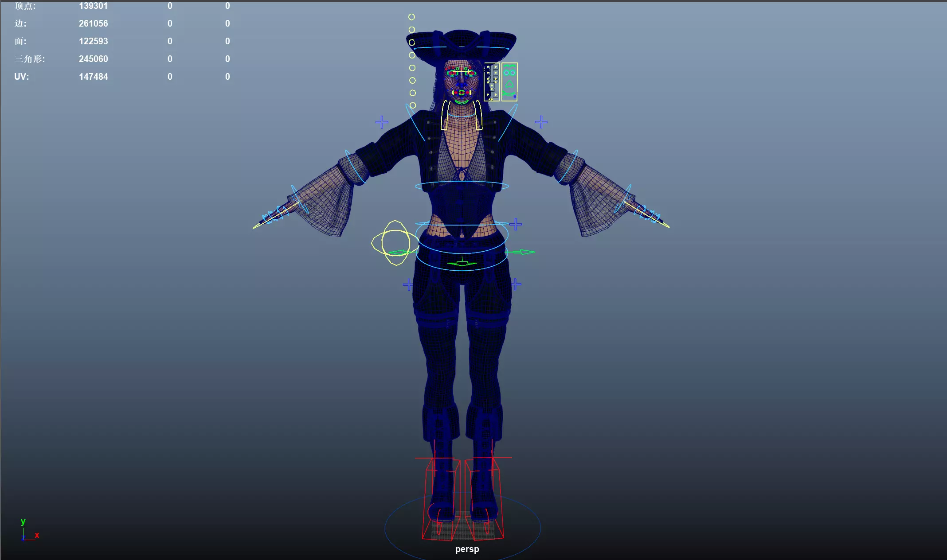Image resolution: width=947 pixels, height=560 pixels.
Task: Select finger controls on the screen-left hand
Action: point(275,214)
